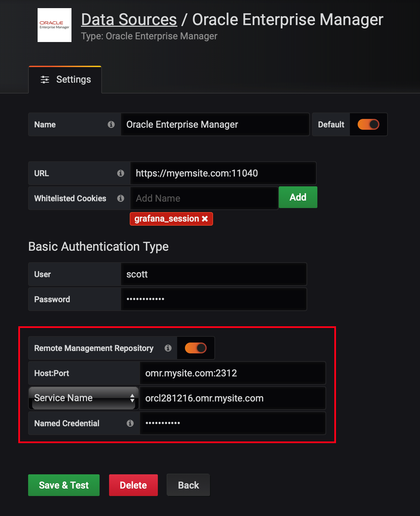Click the Remote Management Repository label
Screen dimensions: 420x516
(94, 348)
